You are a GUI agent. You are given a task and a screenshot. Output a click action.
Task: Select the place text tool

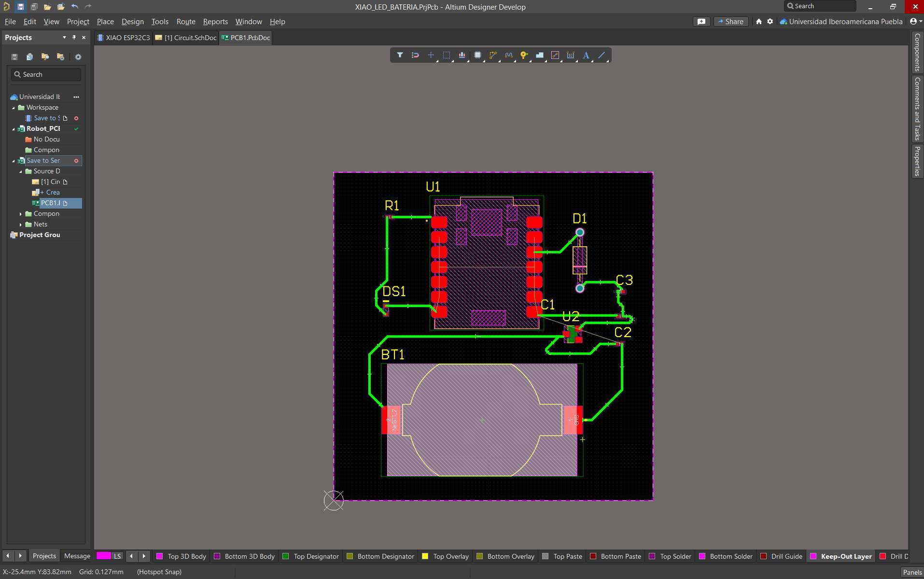(x=585, y=55)
